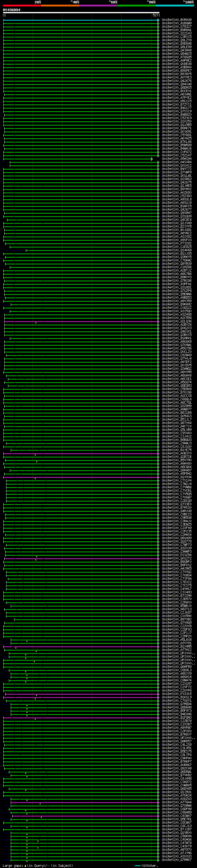
Task: Select the UniRef100_B7GI86 label
Action: pyautogui.click(x=176, y=393)
